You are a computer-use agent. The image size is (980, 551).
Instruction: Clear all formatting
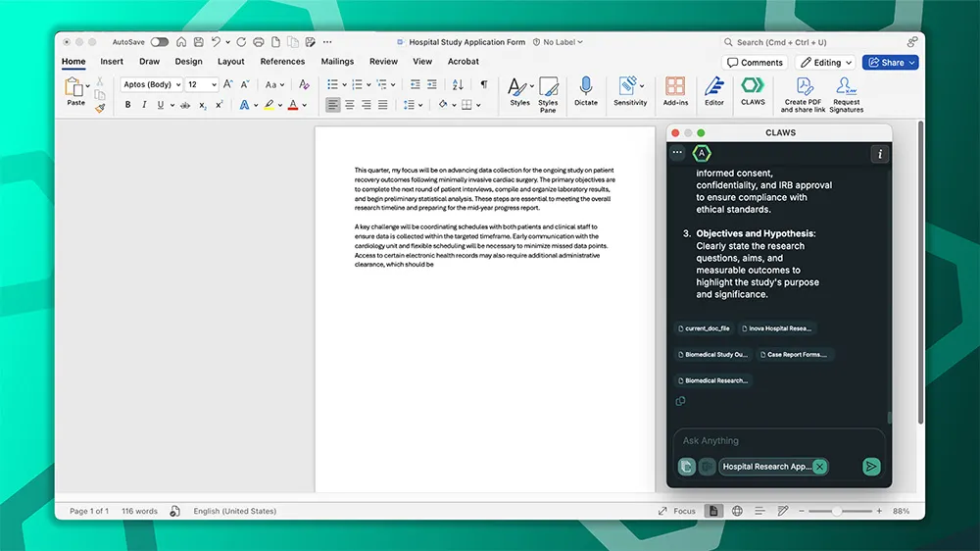[304, 84]
